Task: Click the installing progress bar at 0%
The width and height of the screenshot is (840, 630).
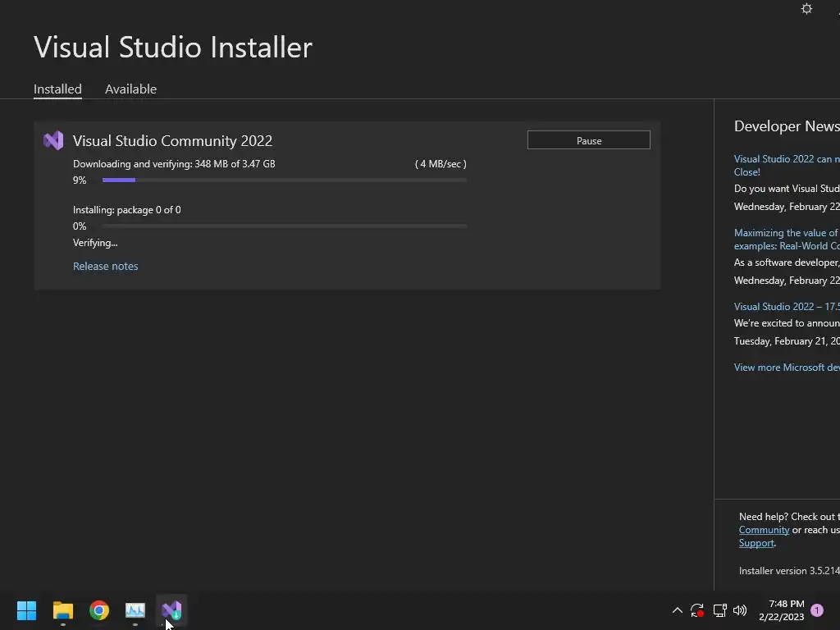Action: pos(285,226)
